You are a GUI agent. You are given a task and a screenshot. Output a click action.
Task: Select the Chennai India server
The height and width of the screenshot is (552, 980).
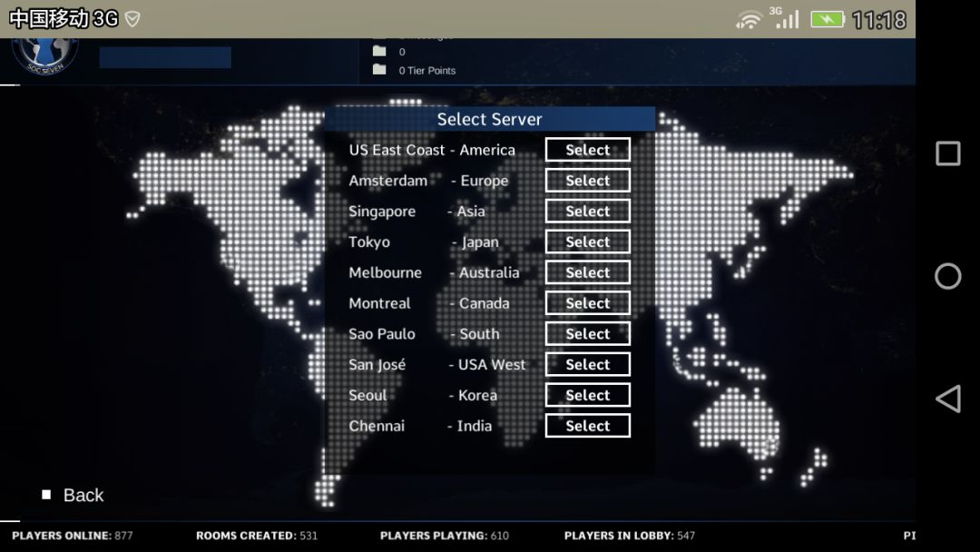point(587,426)
